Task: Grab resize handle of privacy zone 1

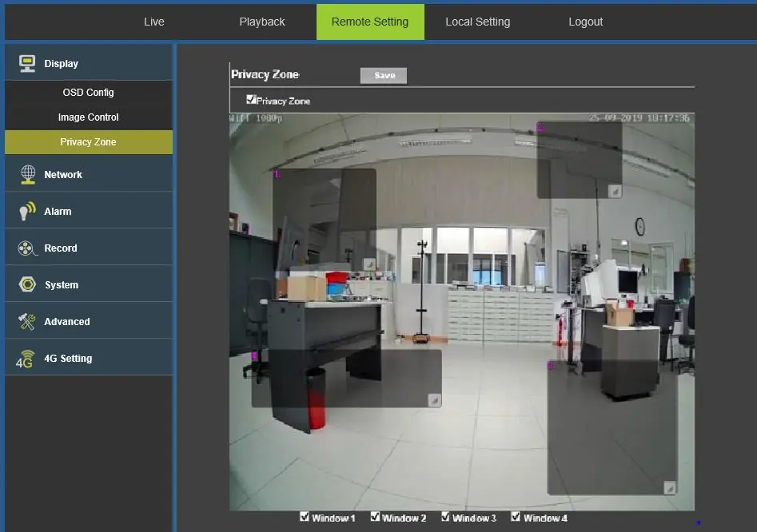Action: [x=369, y=264]
